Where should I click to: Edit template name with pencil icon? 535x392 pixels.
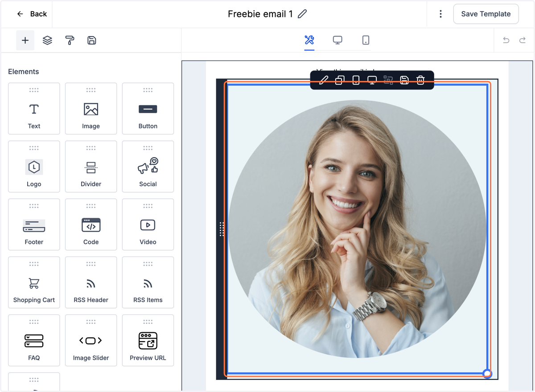click(302, 14)
